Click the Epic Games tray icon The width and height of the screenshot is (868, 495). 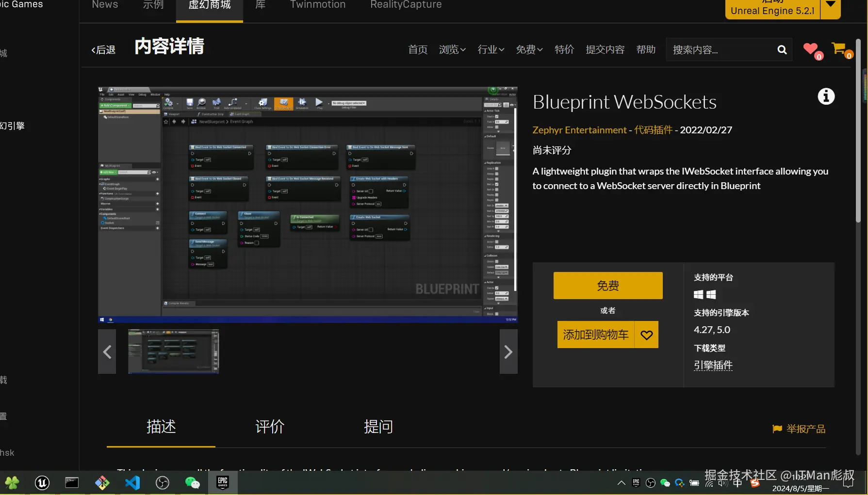point(636,483)
